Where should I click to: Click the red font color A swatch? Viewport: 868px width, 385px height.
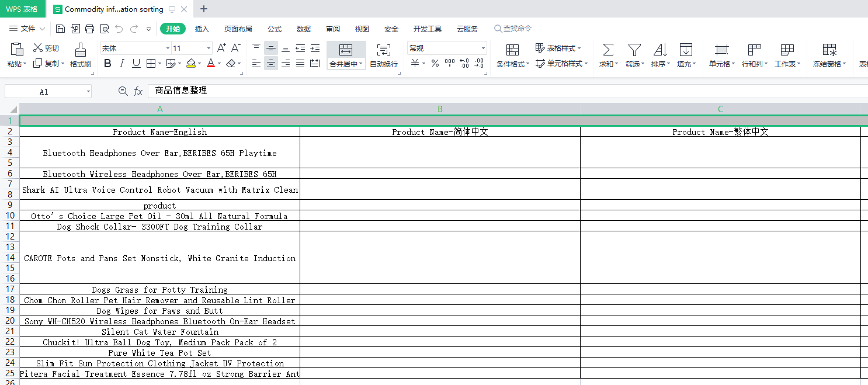(x=211, y=64)
